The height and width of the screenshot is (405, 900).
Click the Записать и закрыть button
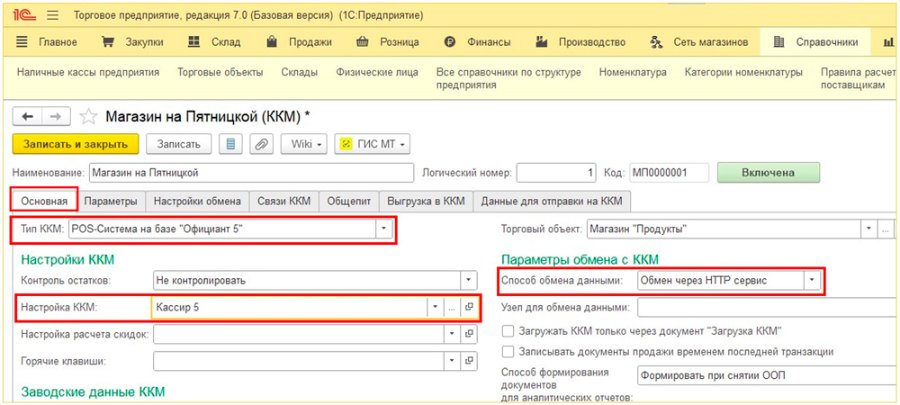pos(75,144)
